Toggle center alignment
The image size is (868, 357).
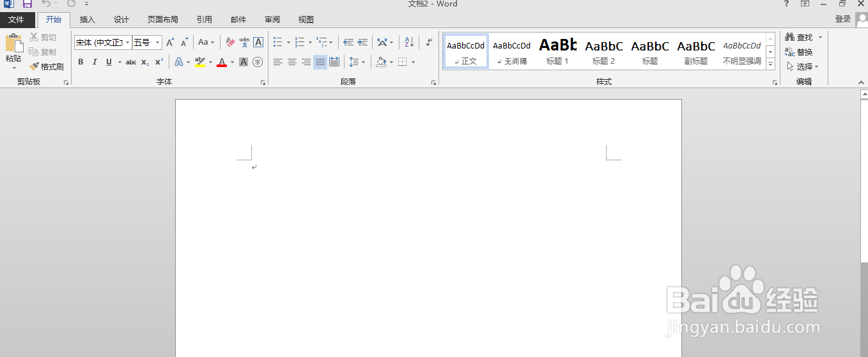(292, 62)
